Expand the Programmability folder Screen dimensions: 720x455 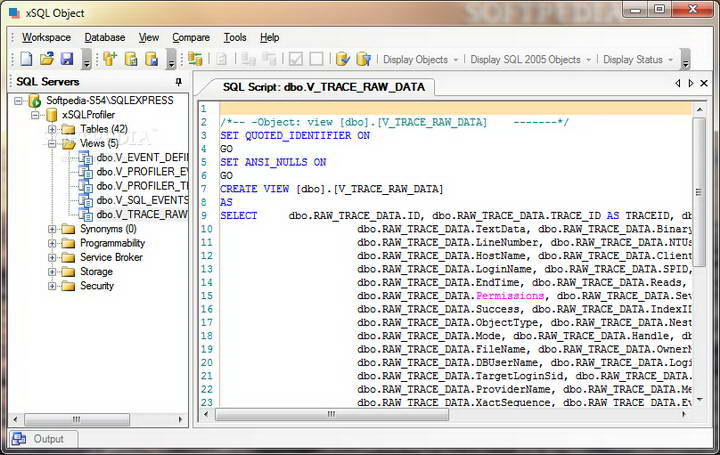[x=52, y=243]
